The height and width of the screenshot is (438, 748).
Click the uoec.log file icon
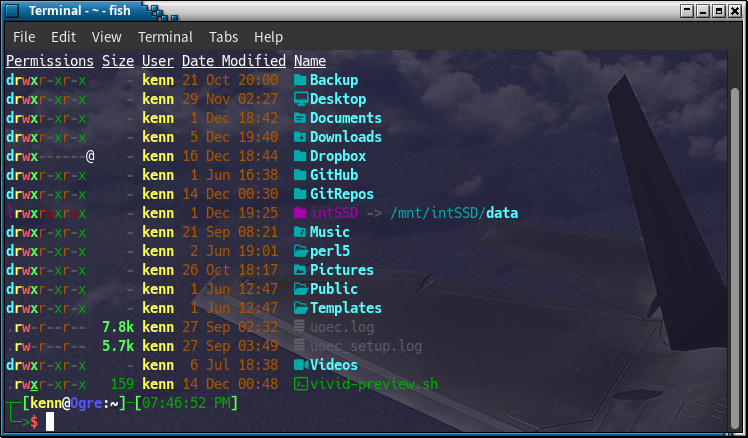[299, 327]
